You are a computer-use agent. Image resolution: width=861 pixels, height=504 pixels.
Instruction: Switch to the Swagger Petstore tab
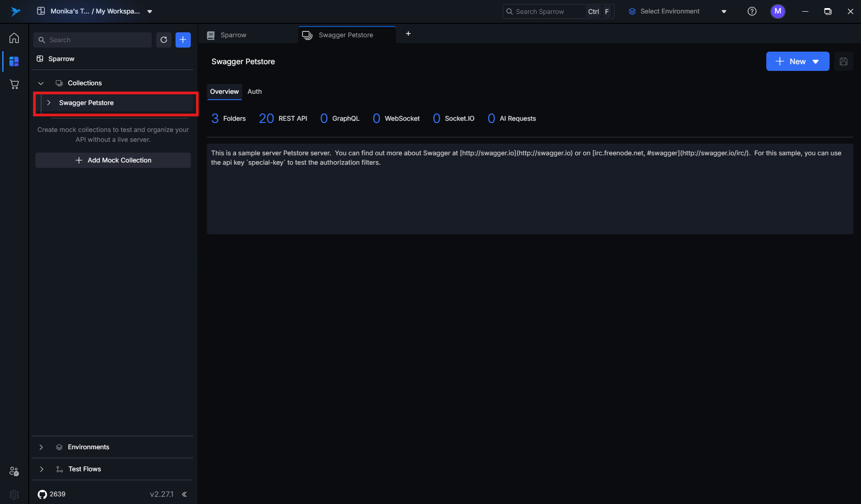pos(347,35)
